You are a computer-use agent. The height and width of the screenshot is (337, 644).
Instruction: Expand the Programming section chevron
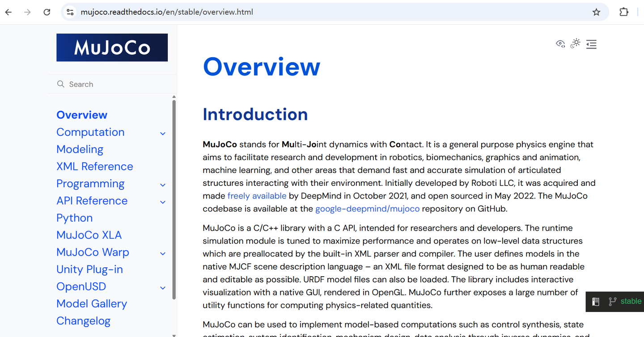pyautogui.click(x=163, y=185)
